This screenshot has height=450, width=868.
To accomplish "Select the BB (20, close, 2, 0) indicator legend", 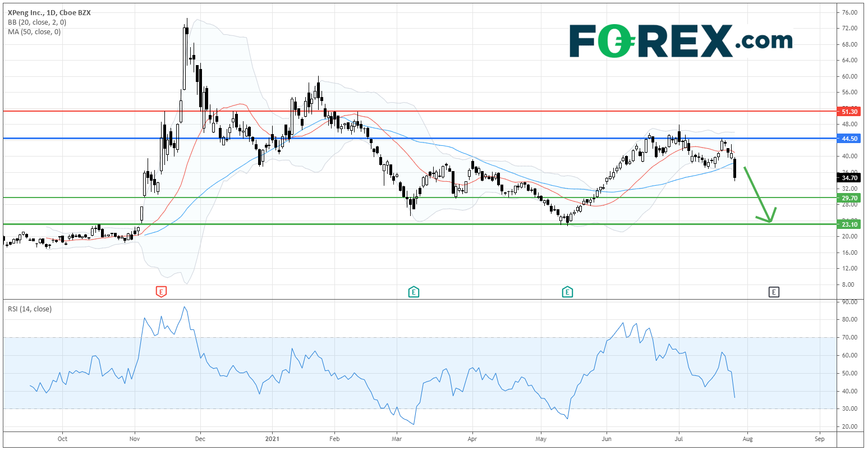I will point(37,21).
